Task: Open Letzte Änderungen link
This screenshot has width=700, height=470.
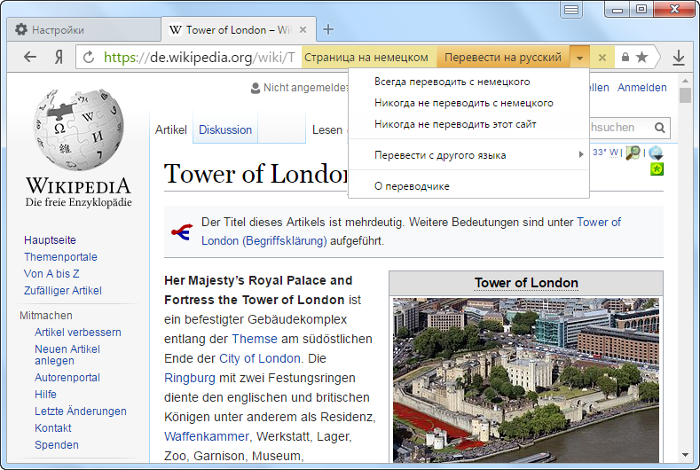Action: pos(80,411)
